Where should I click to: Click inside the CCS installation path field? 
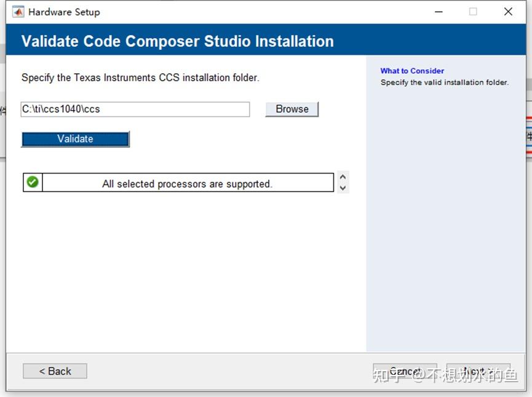[135, 109]
